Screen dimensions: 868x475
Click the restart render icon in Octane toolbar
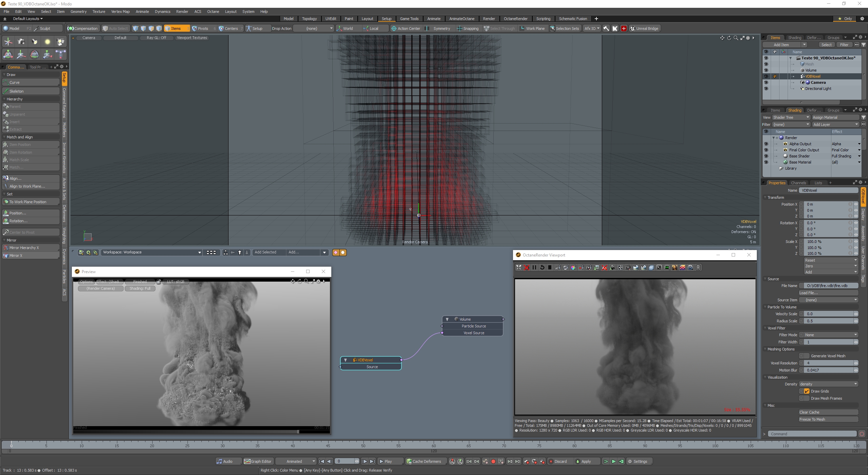[542, 267]
